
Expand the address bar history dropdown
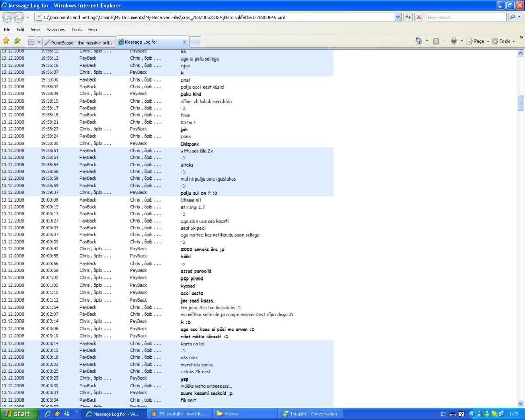tap(398, 17)
